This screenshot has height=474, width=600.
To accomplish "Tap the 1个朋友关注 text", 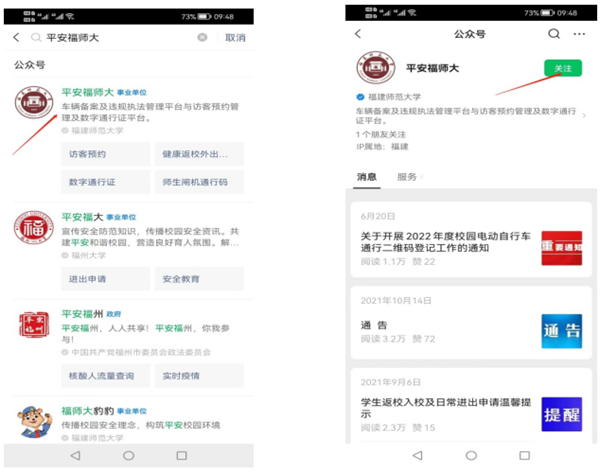I will (x=380, y=134).
